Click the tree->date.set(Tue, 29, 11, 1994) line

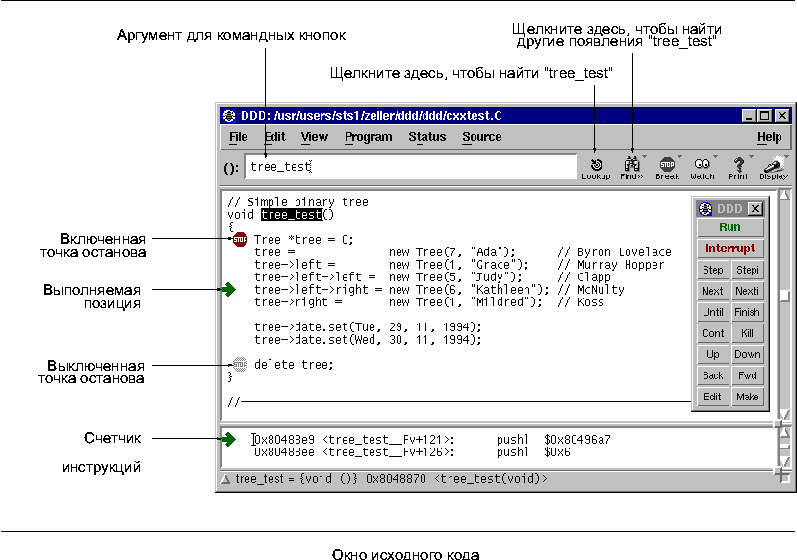[x=367, y=327]
